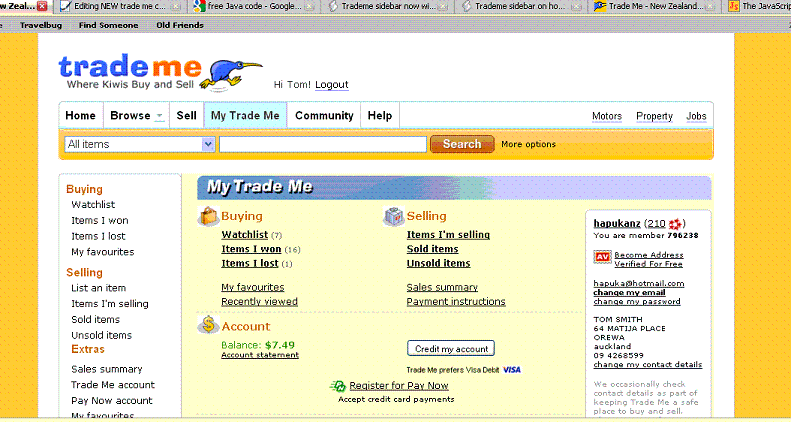
Task: Open Register for Pay Now link
Action: coord(399,386)
